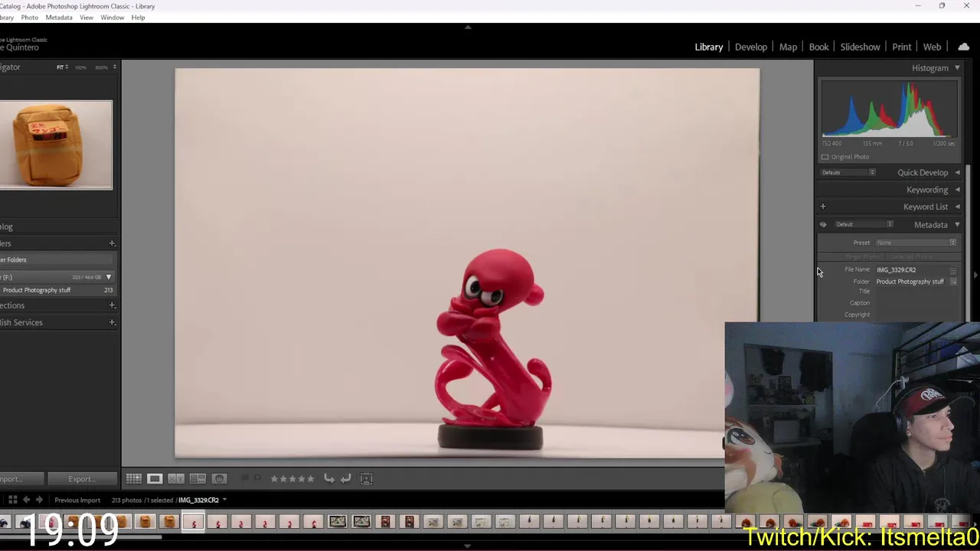The image size is (980, 551).
Task: Click the Title metadata field
Action: tap(916, 292)
